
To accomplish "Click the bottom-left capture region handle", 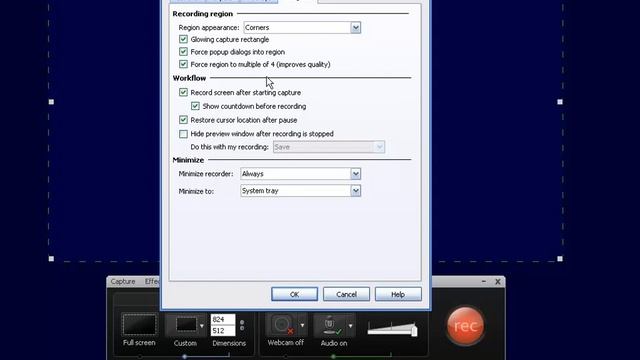I will click(x=51, y=259).
